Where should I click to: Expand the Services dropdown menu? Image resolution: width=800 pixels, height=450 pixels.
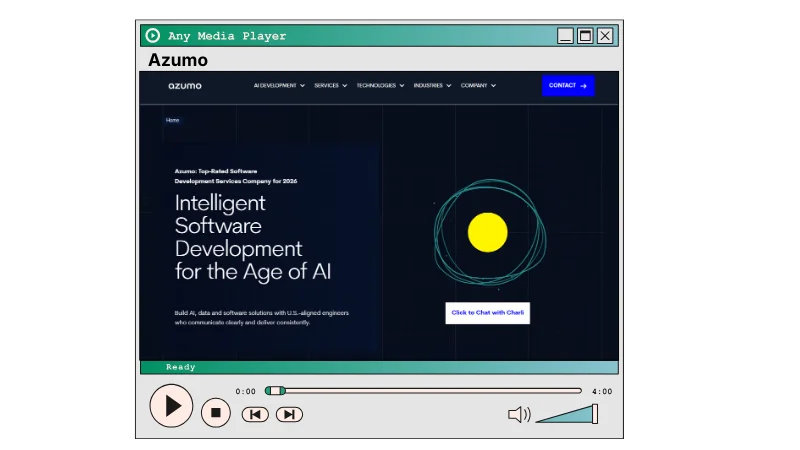(330, 86)
